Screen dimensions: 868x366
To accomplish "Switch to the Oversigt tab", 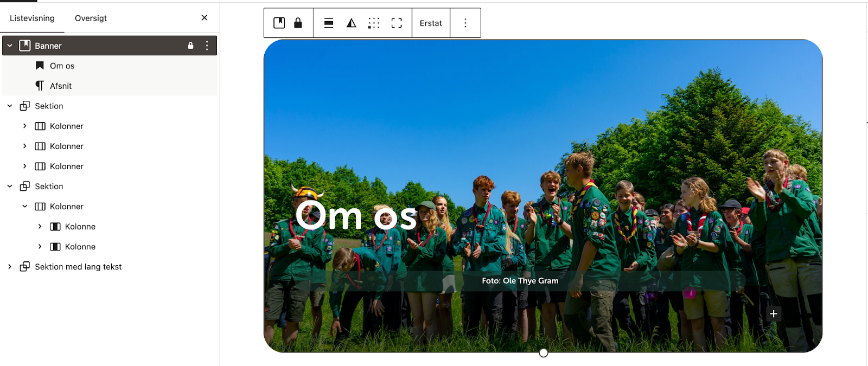I will point(91,18).
